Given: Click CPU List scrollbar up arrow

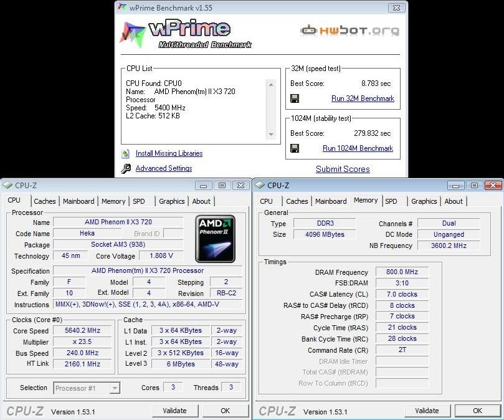Looking at the screenshot, I should [x=271, y=85].
